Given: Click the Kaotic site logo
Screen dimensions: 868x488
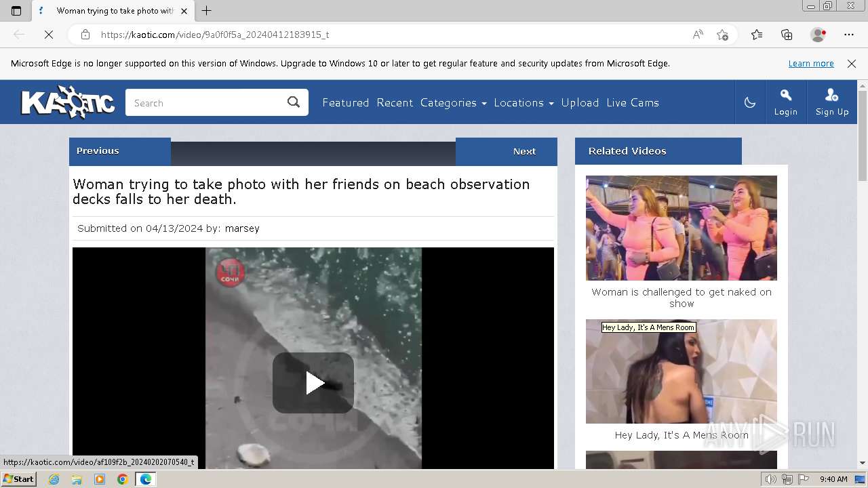Looking at the screenshot, I should (68, 102).
